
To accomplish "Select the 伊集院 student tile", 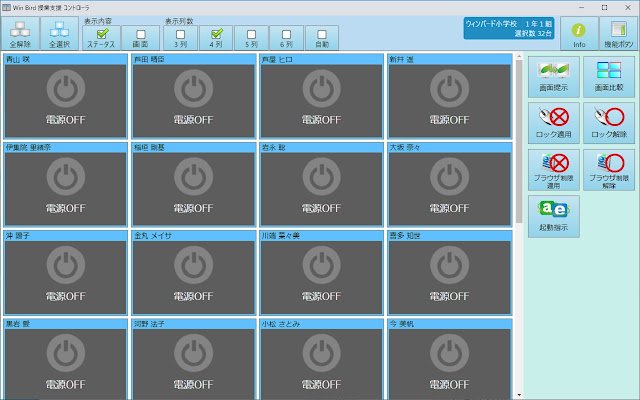I will [65, 184].
